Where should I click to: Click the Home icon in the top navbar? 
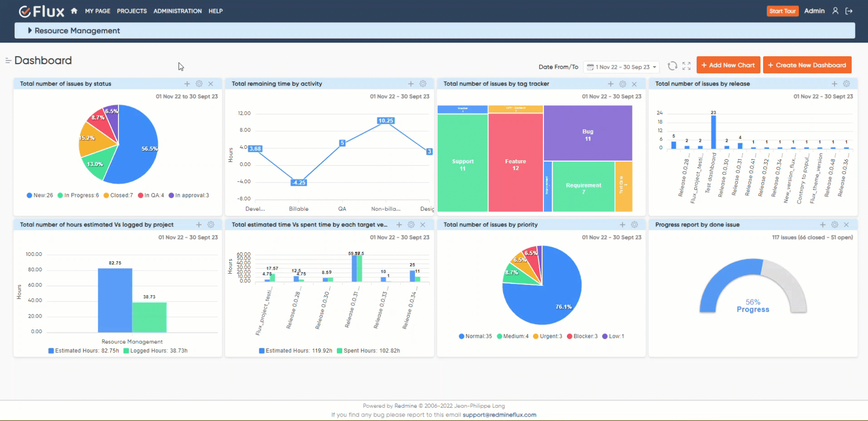click(74, 10)
